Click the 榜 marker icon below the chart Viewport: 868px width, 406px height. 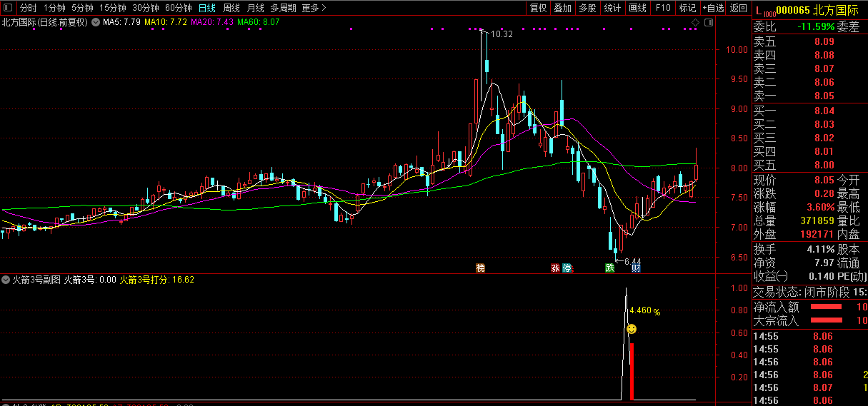[480, 268]
